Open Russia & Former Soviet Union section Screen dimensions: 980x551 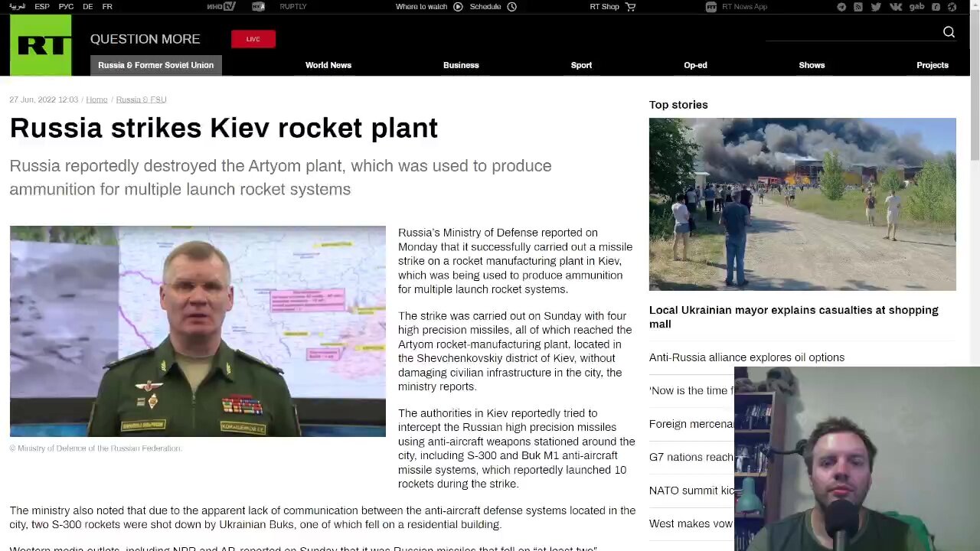coord(156,65)
